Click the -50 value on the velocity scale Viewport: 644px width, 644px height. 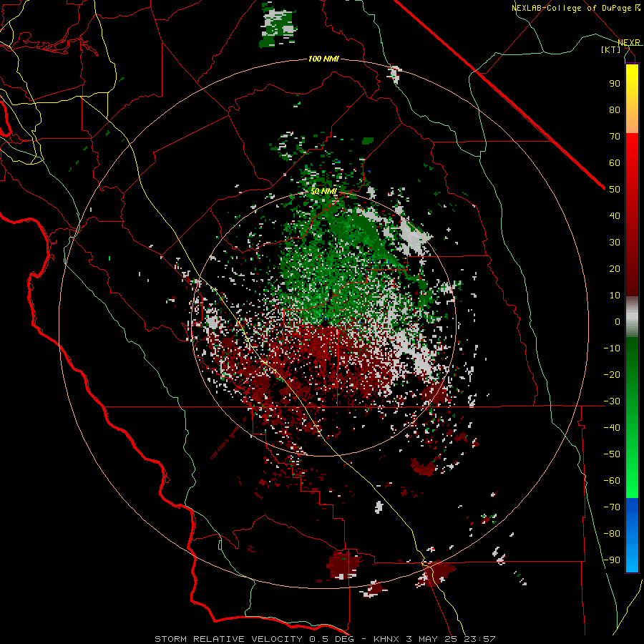click(612, 454)
